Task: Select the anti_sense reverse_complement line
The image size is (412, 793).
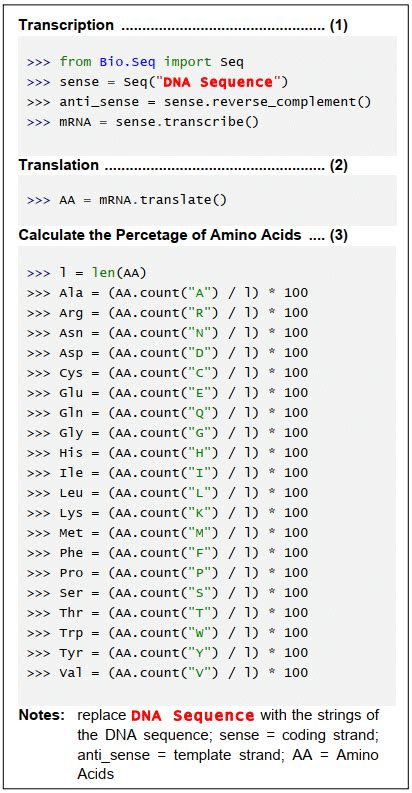Action: pos(199,102)
